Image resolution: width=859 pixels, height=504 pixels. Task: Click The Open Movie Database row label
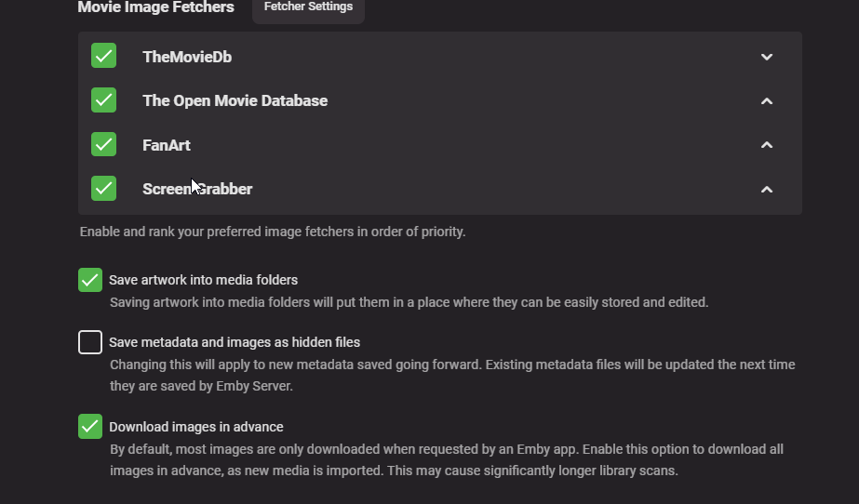235,100
